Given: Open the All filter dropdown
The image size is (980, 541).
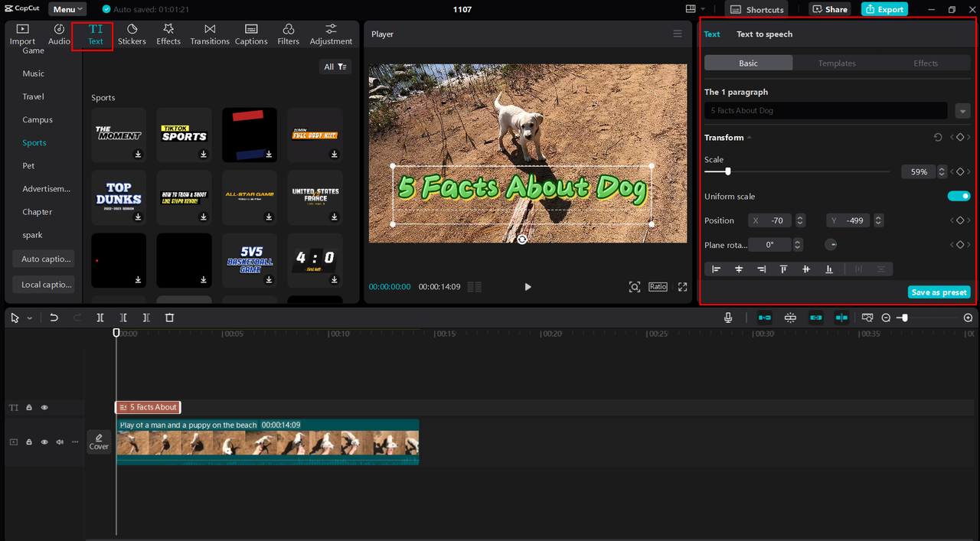Looking at the screenshot, I should pyautogui.click(x=335, y=67).
